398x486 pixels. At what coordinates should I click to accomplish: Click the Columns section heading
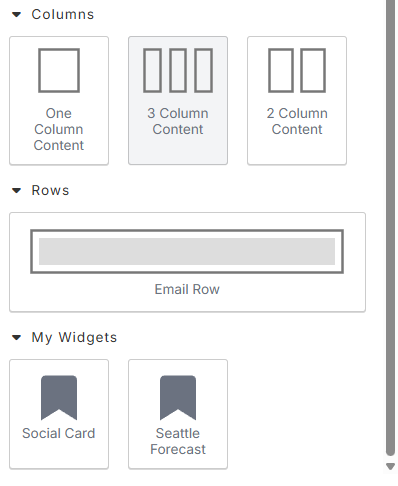point(63,14)
